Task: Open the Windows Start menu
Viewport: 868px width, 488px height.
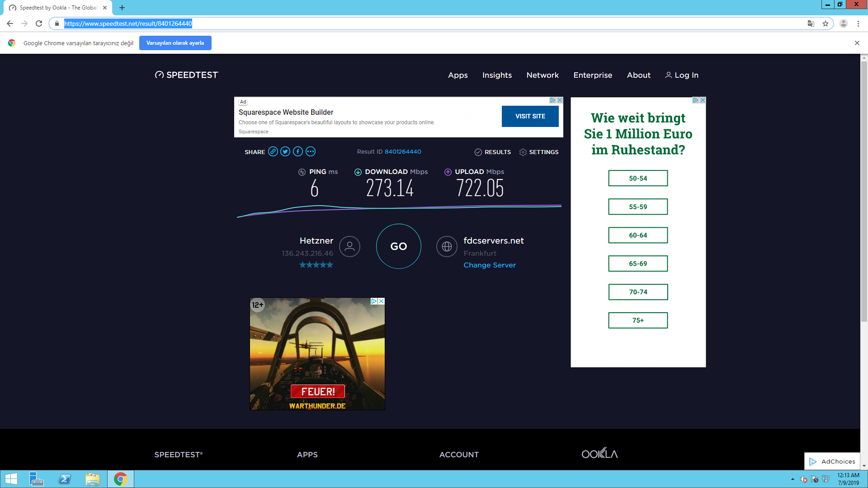Action: (x=11, y=479)
